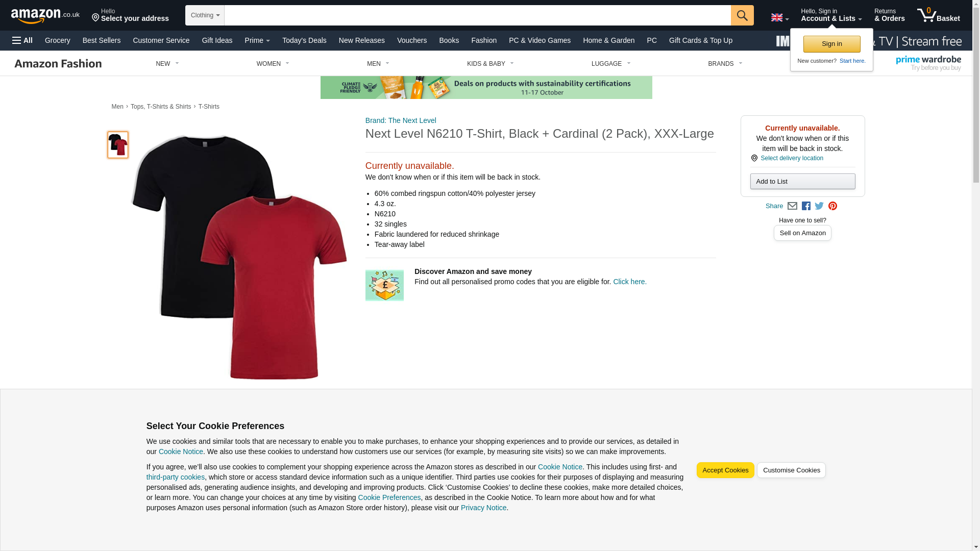Open the Customise Cookies options
The width and height of the screenshot is (980, 551).
coord(791,470)
